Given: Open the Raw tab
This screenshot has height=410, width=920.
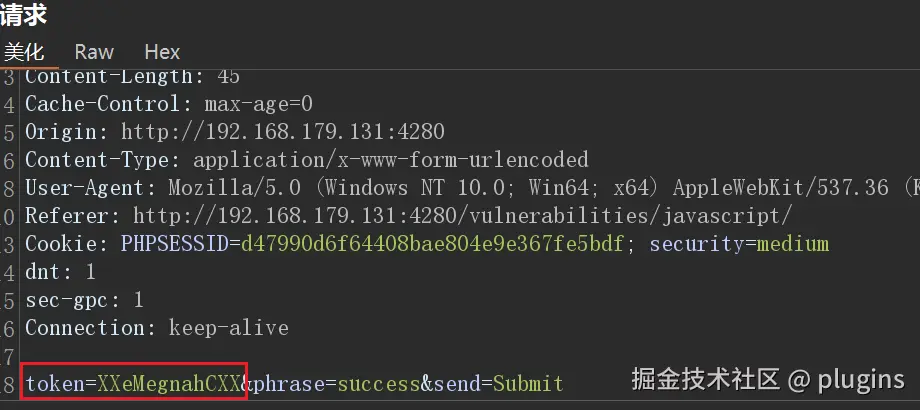Looking at the screenshot, I should (94, 52).
